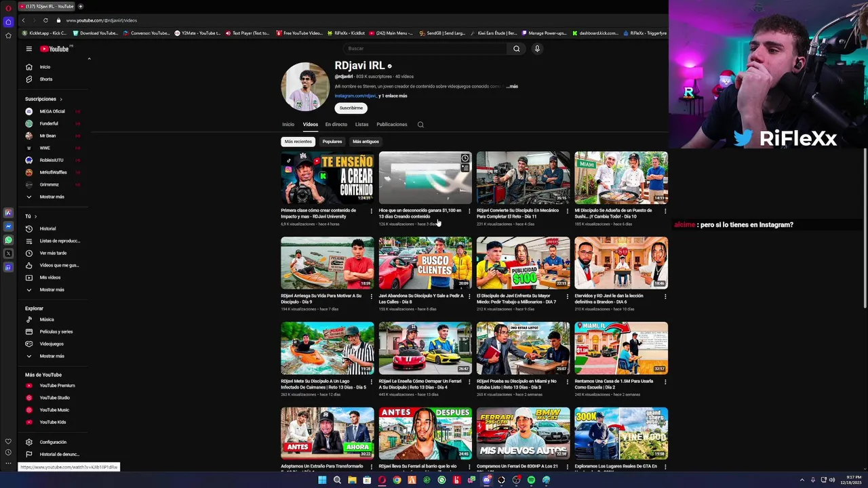
Task: Go to Inicio in the YouTube sidebar
Action: coord(45,67)
